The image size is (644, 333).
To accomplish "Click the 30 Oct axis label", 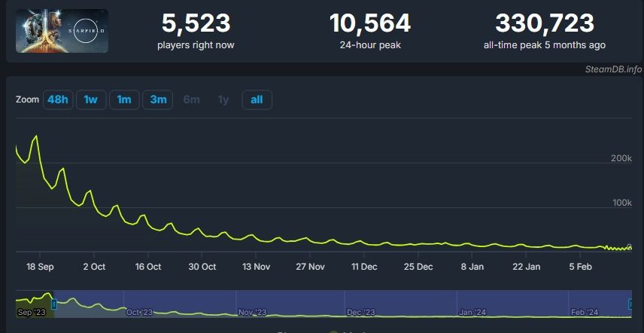I will coord(202,267).
